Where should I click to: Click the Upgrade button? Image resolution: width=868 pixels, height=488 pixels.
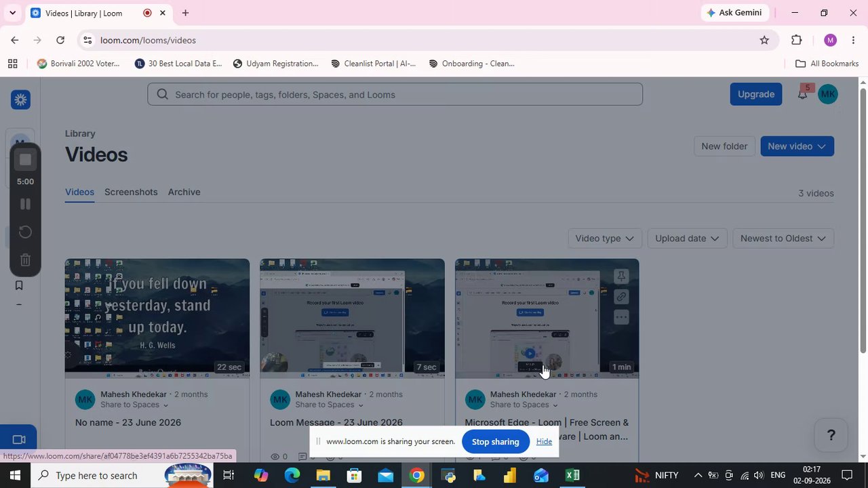(x=756, y=94)
